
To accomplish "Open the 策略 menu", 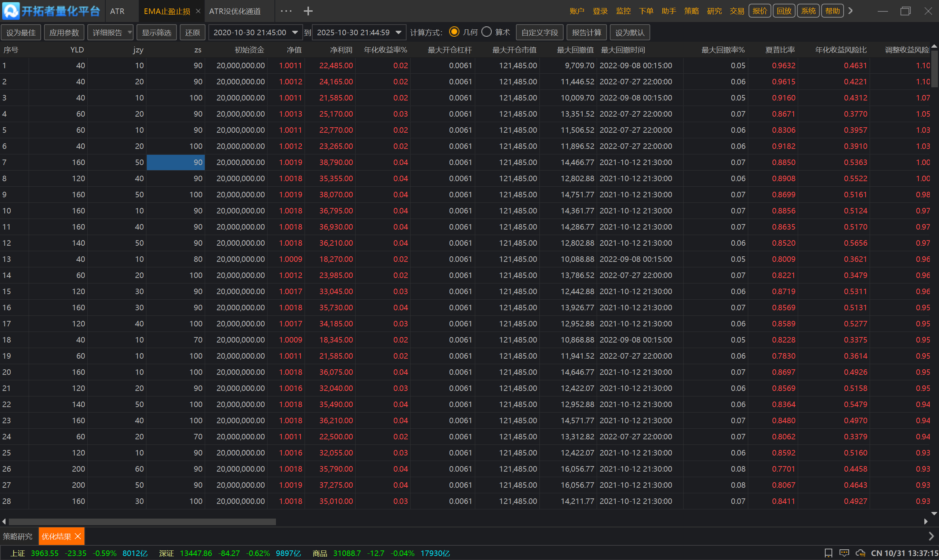I will [x=691, y=11].
